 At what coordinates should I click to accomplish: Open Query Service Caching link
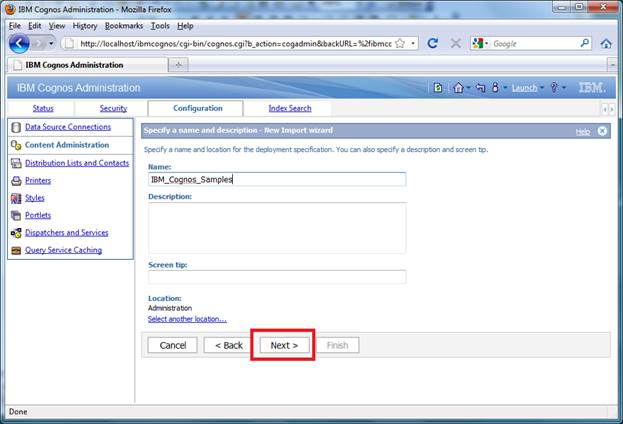pyautogui.click(x=63, y=250)
